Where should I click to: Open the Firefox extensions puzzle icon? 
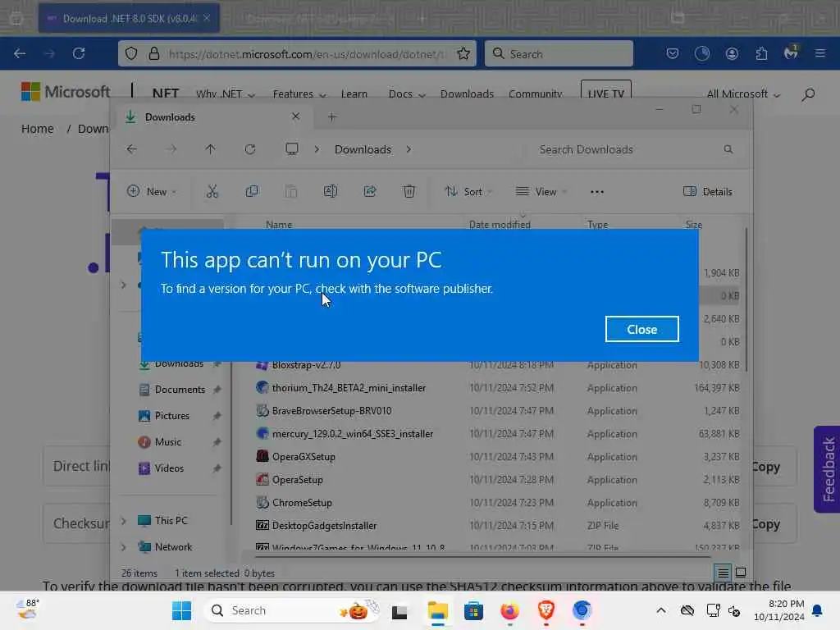[761, 53]
